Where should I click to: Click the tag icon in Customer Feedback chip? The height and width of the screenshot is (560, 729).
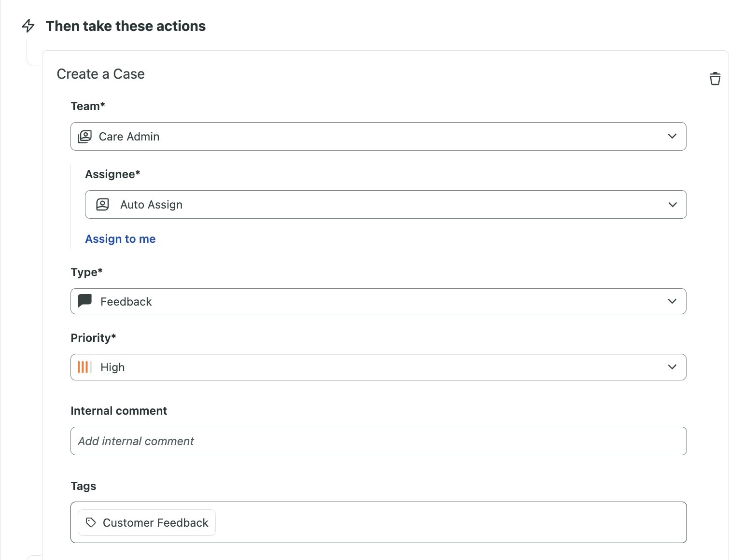tap(91, 522)
